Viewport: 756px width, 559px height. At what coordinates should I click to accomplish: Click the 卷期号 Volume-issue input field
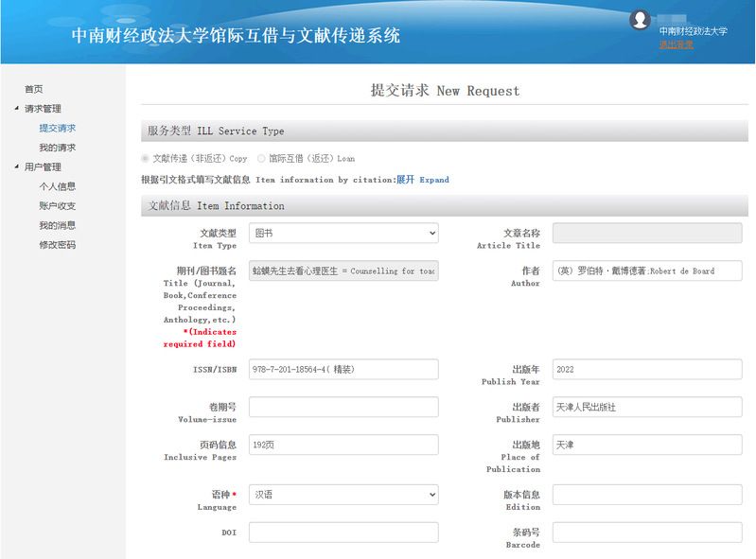(x=343, y=407)
